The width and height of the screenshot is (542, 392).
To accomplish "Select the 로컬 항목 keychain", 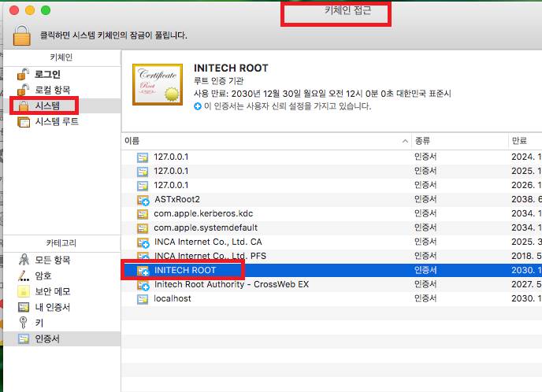I will click(52, 90).
